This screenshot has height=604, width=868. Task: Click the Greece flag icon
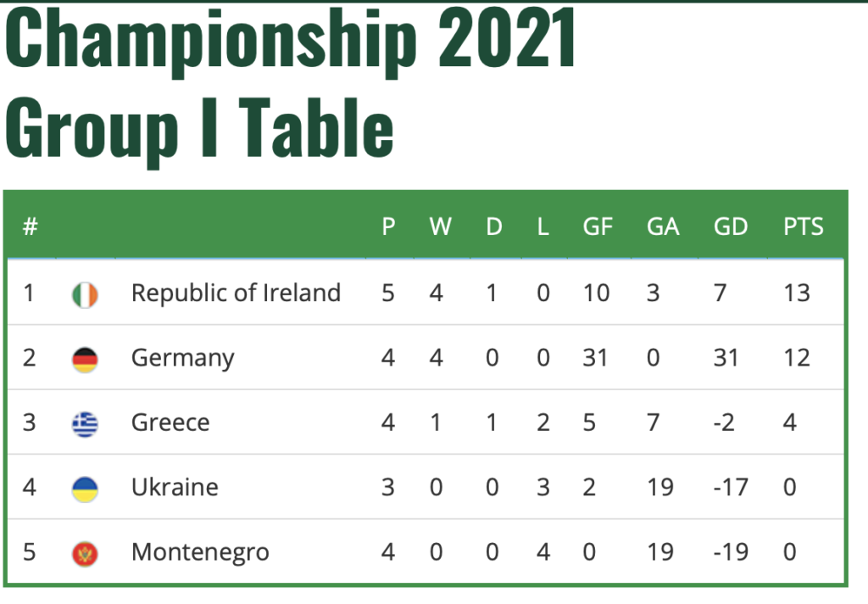tap(86, 424)
